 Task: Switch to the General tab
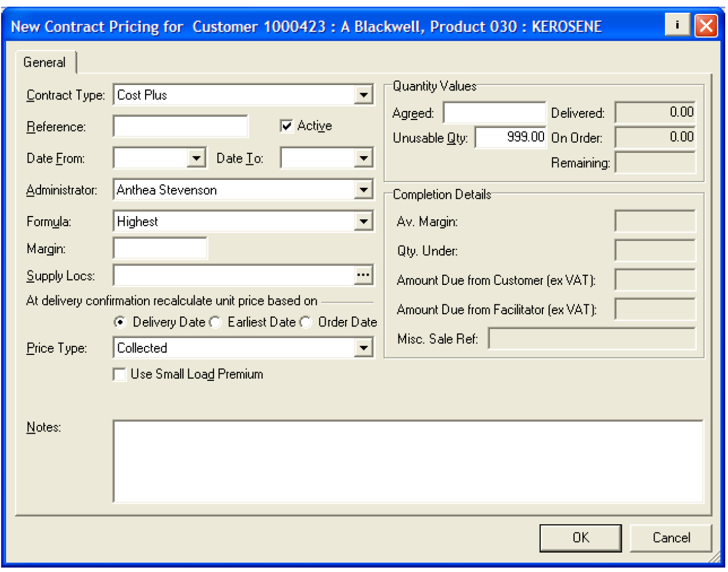pyautogui.click(x=44, y=62)
